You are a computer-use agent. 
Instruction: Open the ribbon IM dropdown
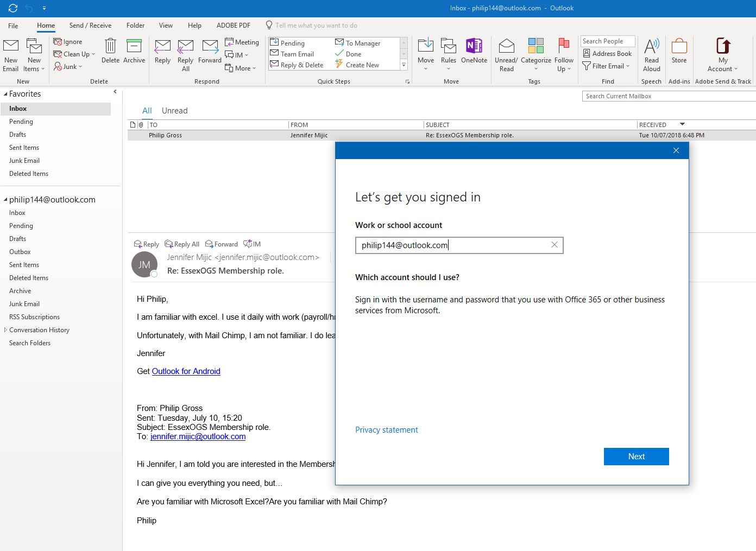click(x=237, y=54)
